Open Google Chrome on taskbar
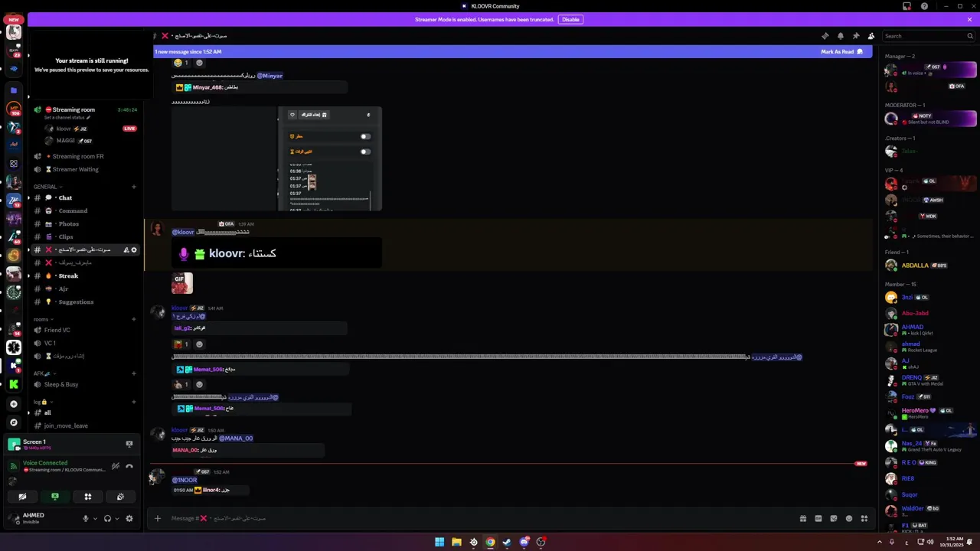The width and height of the screenshot is (980, 551). (x=490, y=542)
